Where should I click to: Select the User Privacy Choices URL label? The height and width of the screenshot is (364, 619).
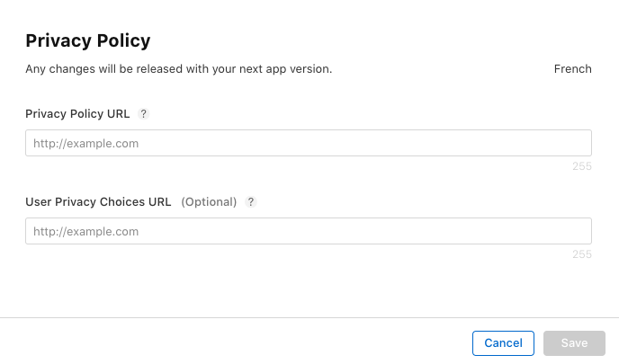tap(98, 202)
